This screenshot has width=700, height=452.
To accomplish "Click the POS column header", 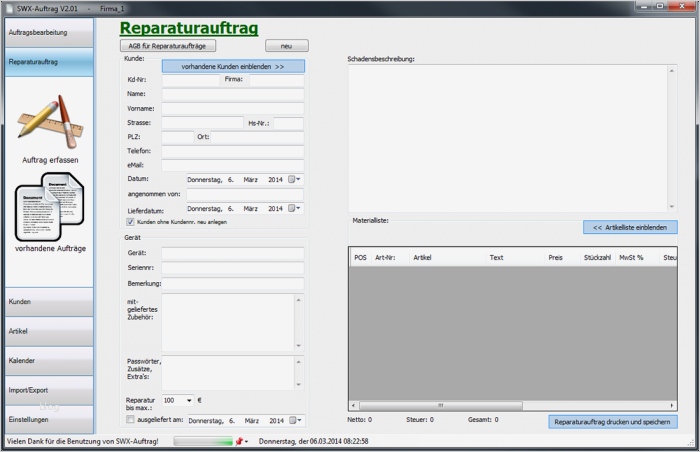I will click(x=360, y=258).
